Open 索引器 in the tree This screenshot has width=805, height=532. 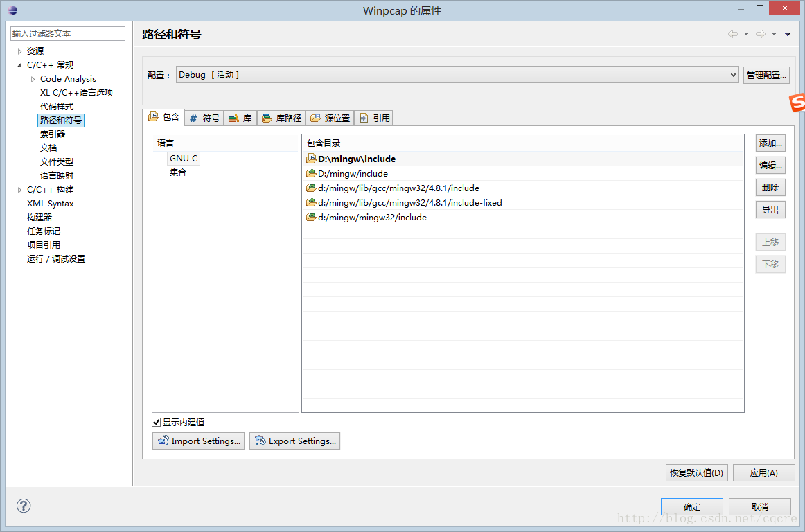point(53,134)
